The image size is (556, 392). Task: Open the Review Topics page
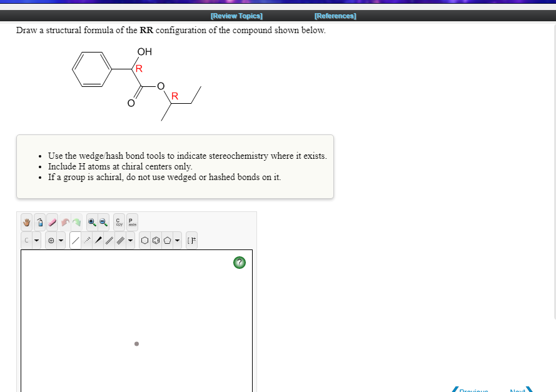(x=236, y=16)
